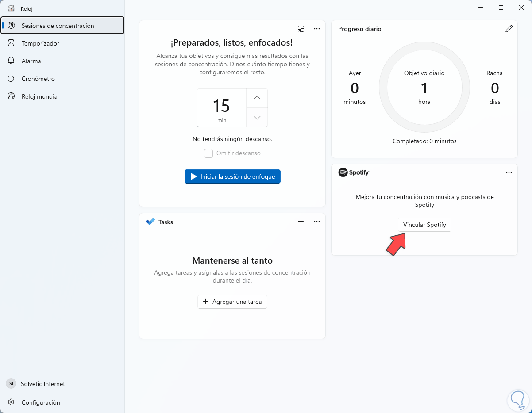
Task: Go to Cronómetro in sidebar
Action: (38, 79)
